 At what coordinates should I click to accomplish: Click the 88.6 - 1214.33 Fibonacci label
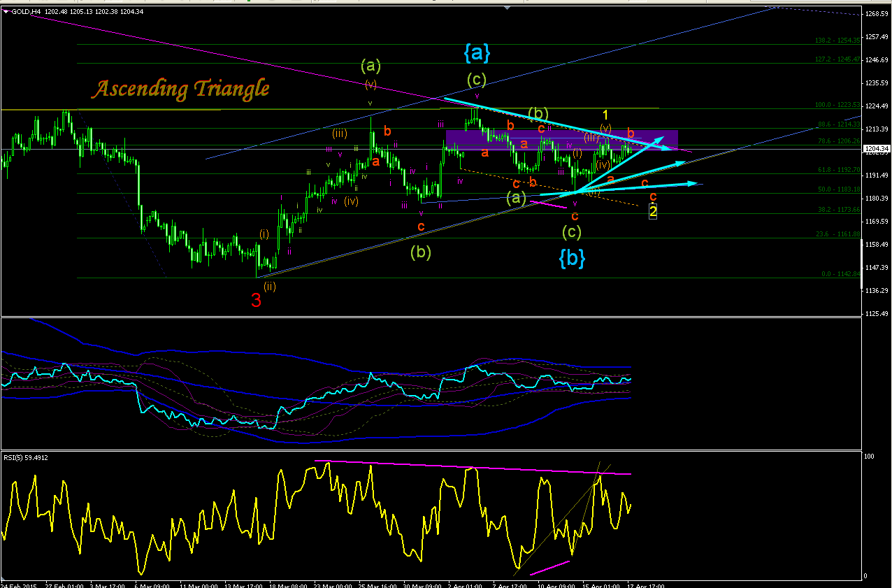click(840, 124)
